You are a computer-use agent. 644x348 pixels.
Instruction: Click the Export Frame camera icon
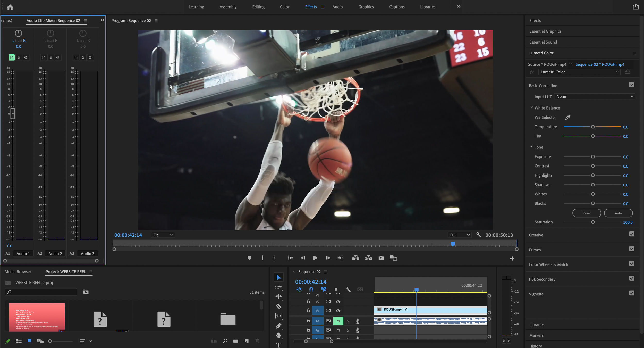tap(381, 258)
